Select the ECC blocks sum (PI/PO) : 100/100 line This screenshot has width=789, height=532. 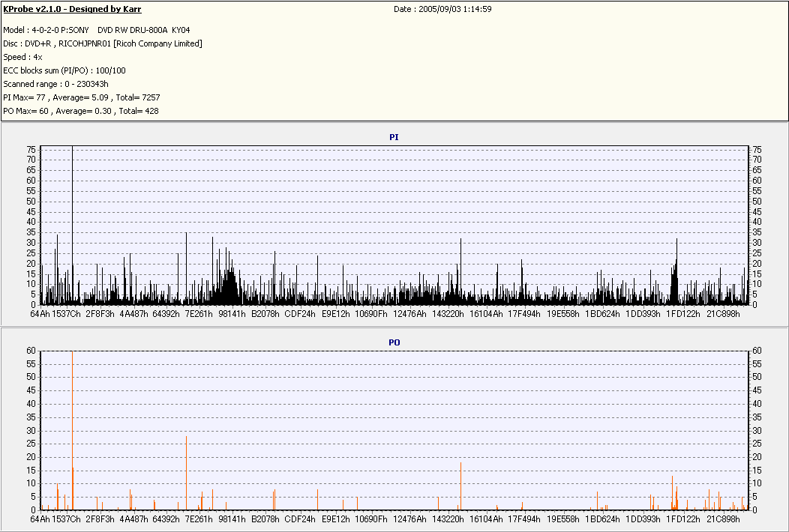[64, 71]
